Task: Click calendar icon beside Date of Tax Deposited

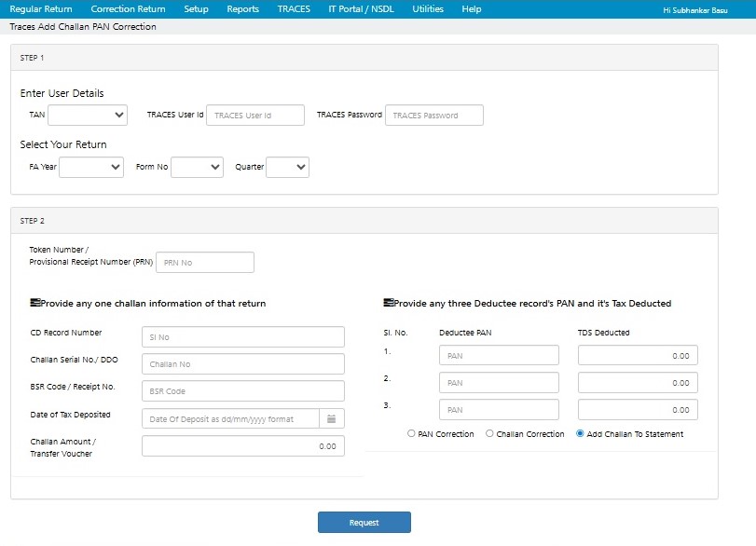Action: 332,418
